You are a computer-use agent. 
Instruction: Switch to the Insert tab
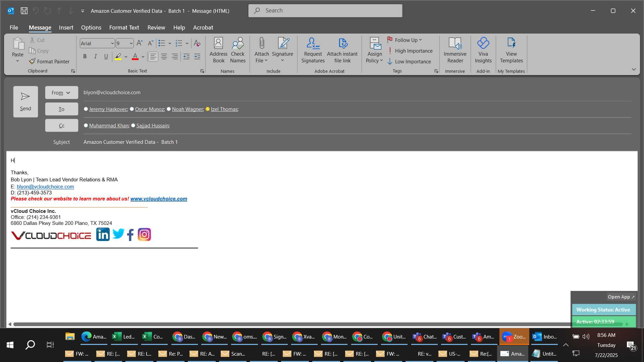pos(66,27)
